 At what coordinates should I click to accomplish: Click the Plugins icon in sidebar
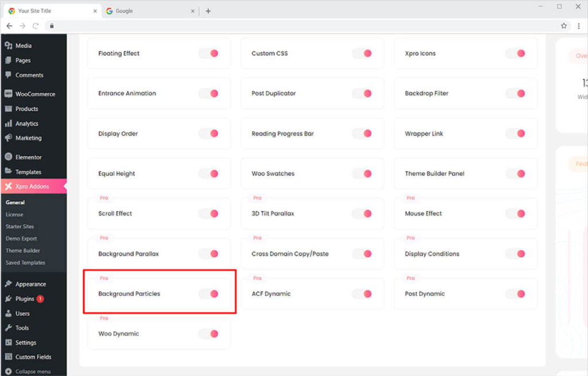tap(8, 299)
